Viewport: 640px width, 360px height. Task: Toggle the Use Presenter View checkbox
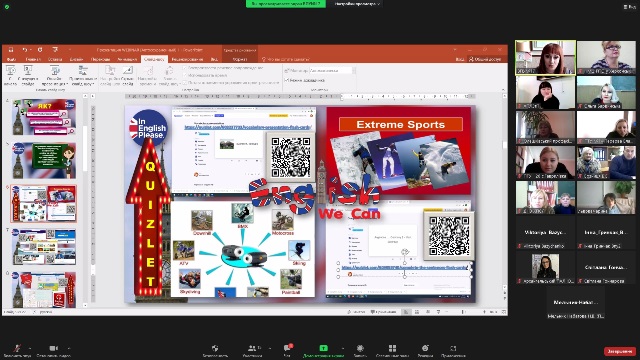pos(287,80)
